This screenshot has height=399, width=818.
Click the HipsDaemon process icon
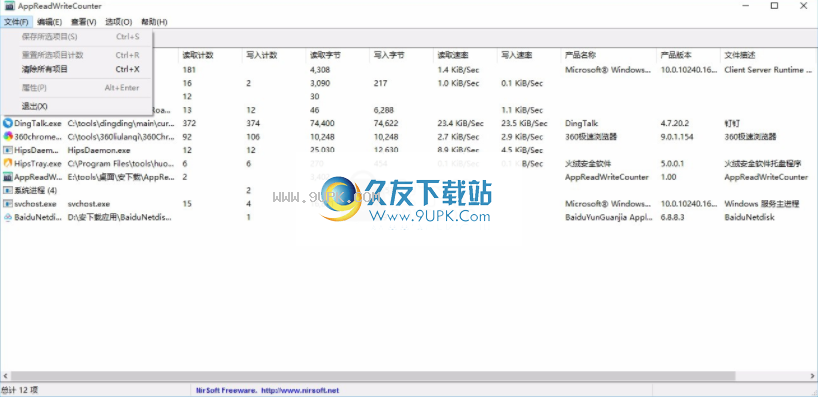pyautogui.click(x=7, y=150)
